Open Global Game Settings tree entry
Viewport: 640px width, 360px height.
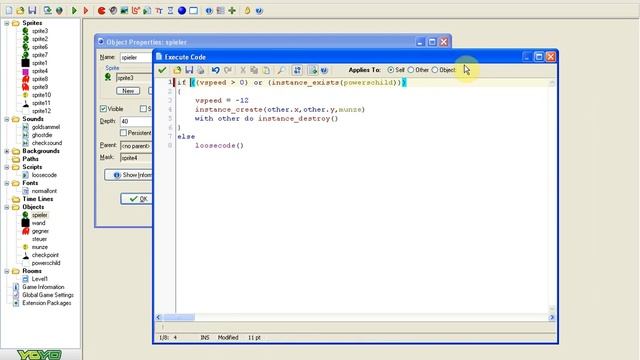point(48,295)
